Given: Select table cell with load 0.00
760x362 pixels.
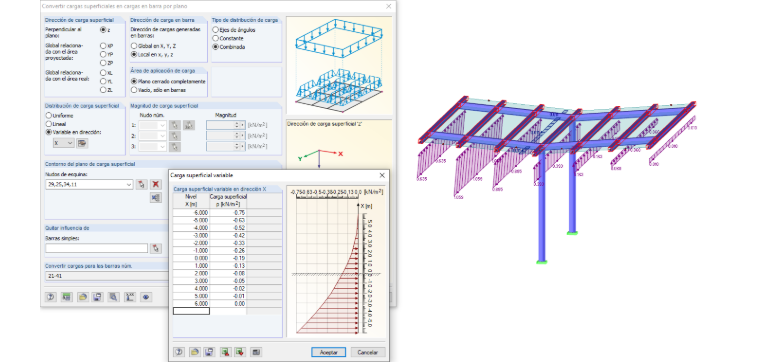Looking at the screenshot, I should (x=228, y=303).
